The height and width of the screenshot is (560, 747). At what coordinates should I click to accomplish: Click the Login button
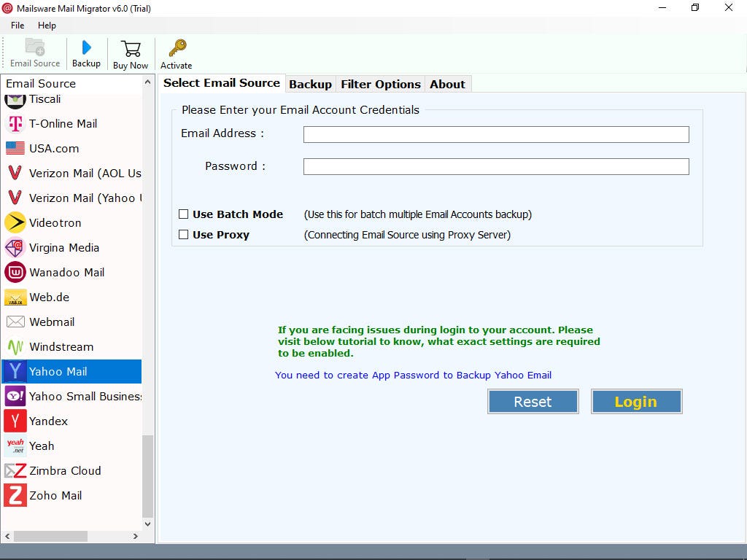click(636, 402)
